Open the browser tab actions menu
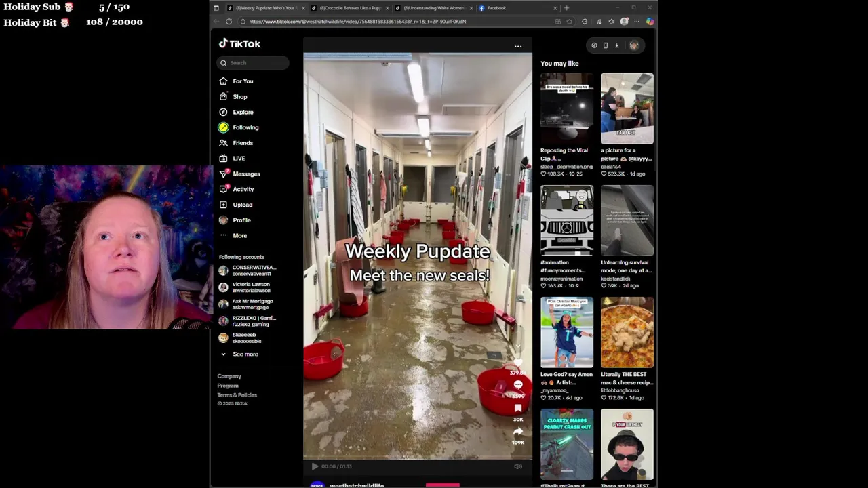The image size is (868, 488). point(216,8)
